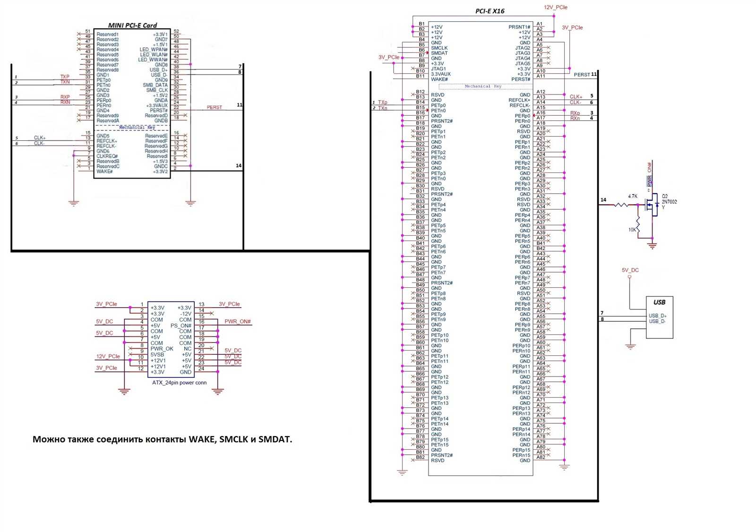Click the ground symbol below PCI-E X16 B-side pins
The image size is (756, 532).
pos(402,472)
